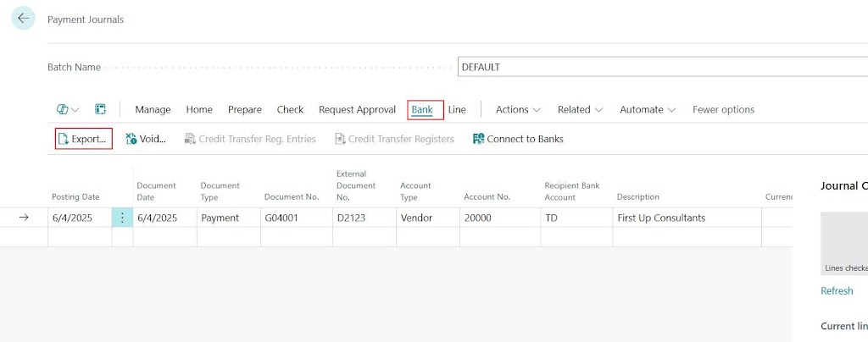Open the Automate dropdown menu
868x342 pixels.
pos(648,109)
